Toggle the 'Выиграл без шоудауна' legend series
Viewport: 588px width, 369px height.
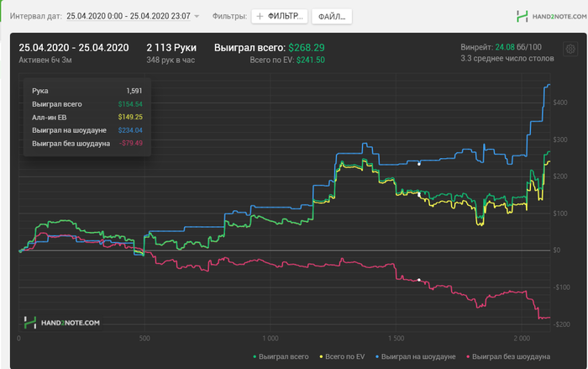point(508,356)
